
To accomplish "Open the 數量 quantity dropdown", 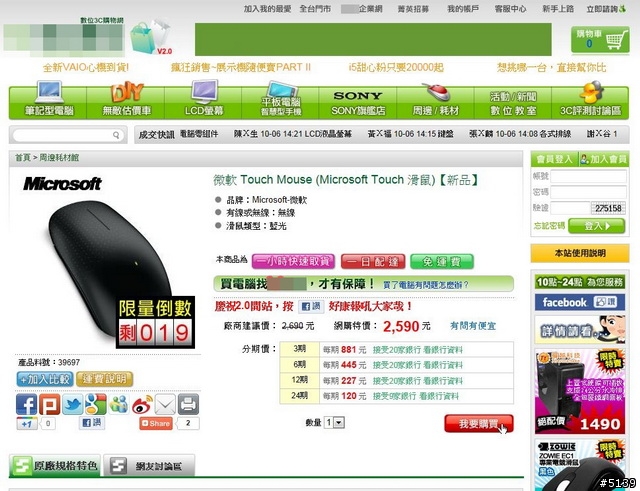I will (x=334, y=422).
